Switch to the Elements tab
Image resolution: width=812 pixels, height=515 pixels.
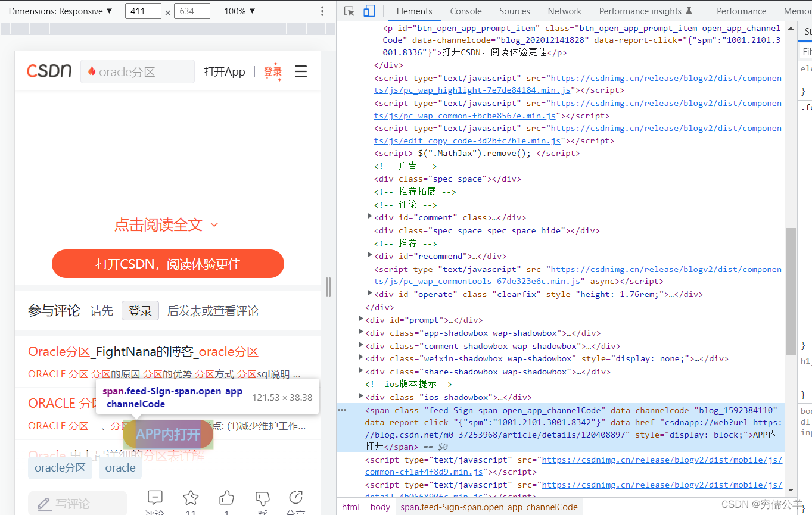coord(414,11)
